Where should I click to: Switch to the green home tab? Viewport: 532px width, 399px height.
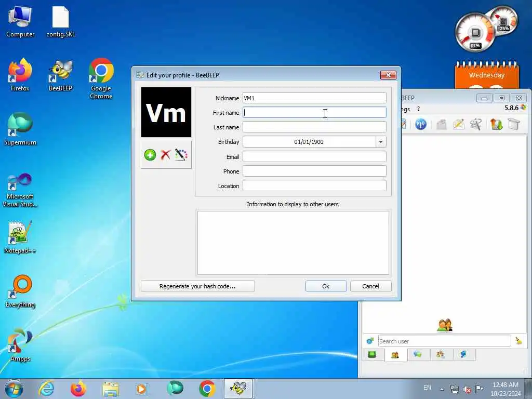click(372, 354)
